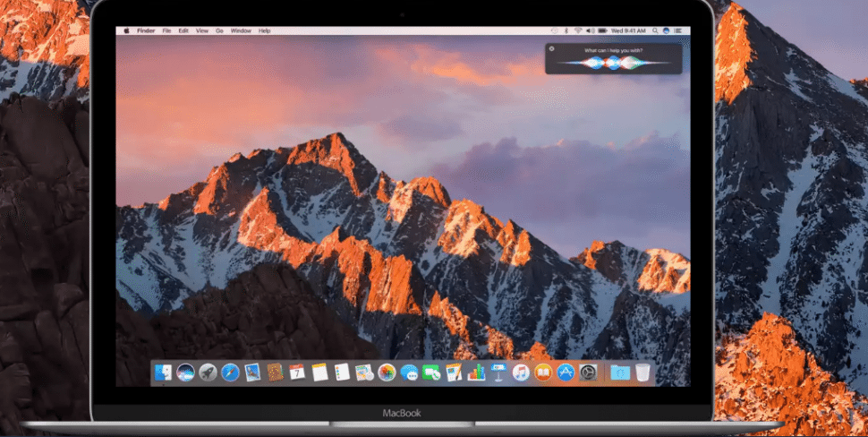Open Numbers bar chart icon in Dock
Viewport: 868px width, 437px height.
[476, 373]
